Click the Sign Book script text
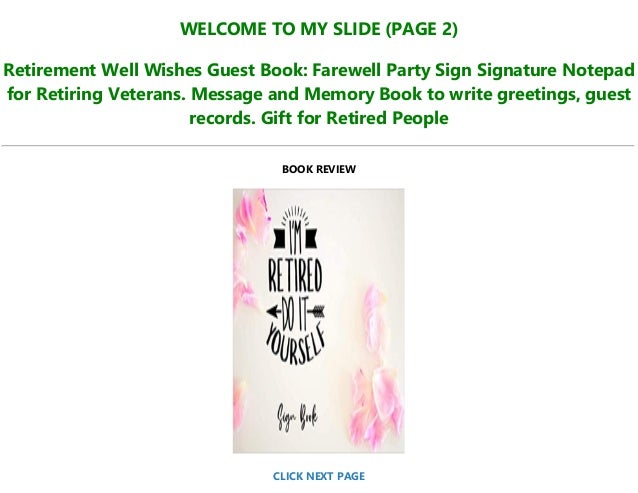638x493 pixels. point(297,417)
